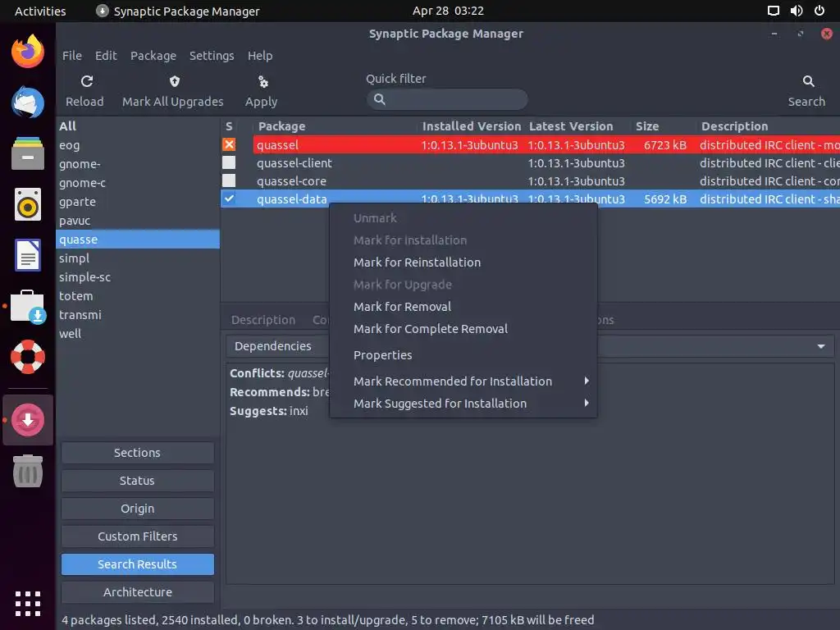Screen dimensions: 840x630
Task: Toggle the quassel removal status box
Action: point(229,144)
